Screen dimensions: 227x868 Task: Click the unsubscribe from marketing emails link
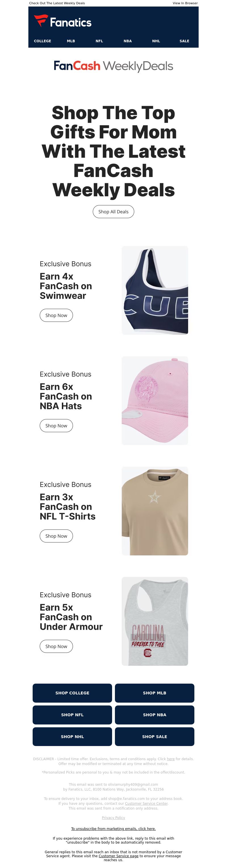pos(113,829)
